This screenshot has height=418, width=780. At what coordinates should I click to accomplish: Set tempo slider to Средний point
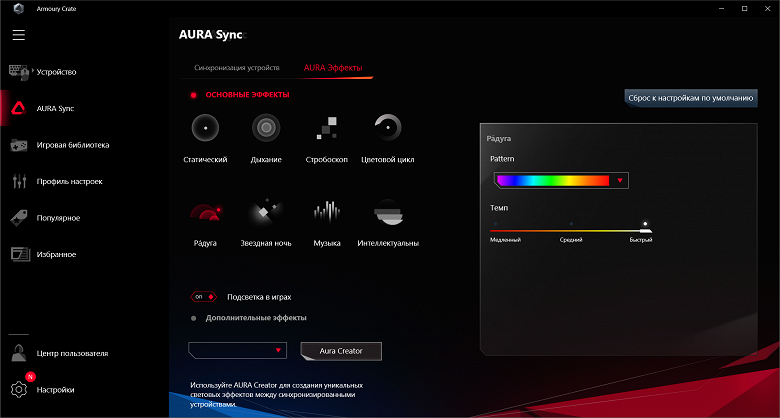coord(571,224)
